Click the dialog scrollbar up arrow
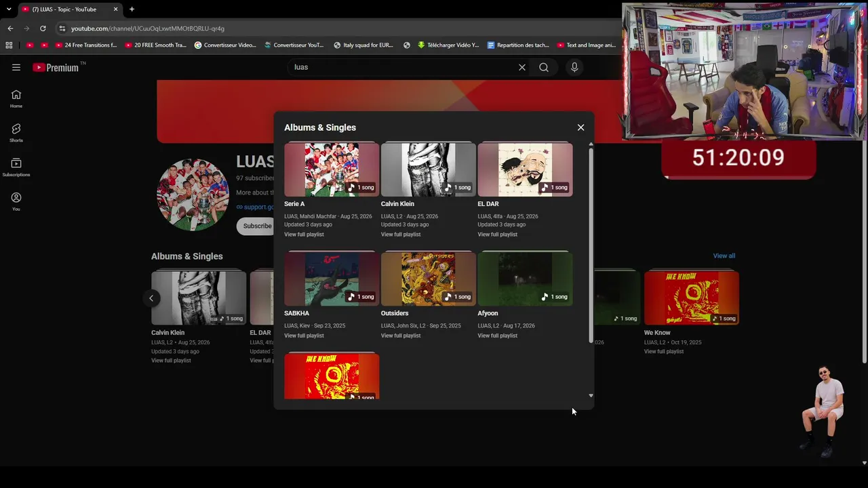868x488 pixels. (x=591, y=144)
